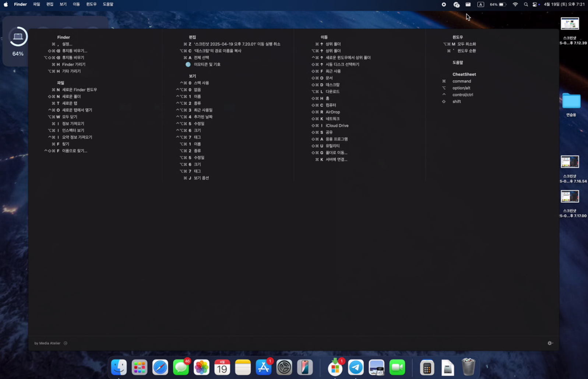Open battery status 64% menu
This screenshot has width=588, height=379.
498,4
